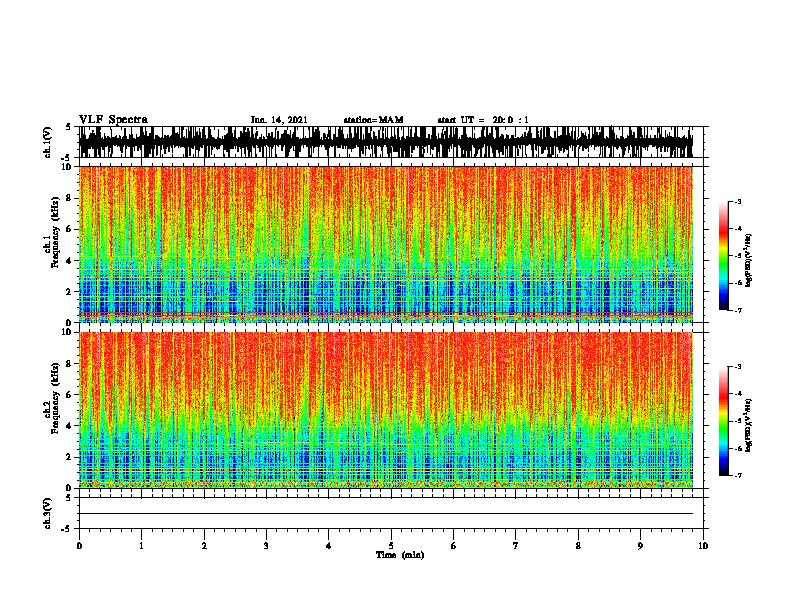Click time axis tick label "7"

pyautogui.click(x=516, y=546)
